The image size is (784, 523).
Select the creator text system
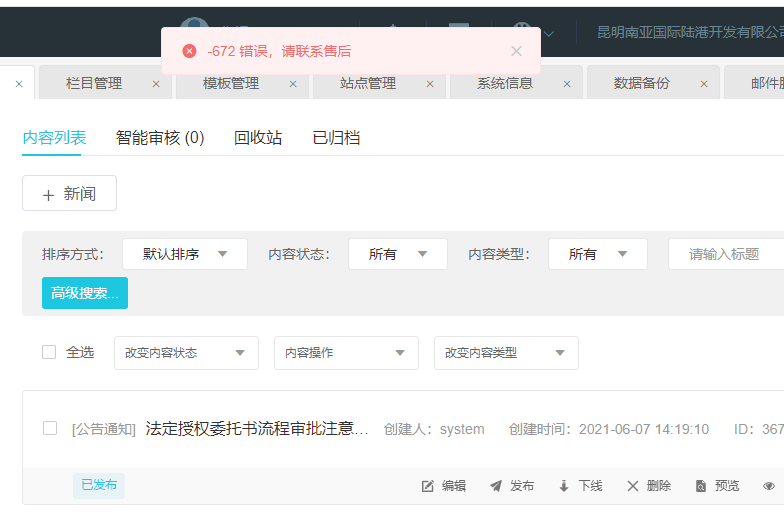pos(462,429)
